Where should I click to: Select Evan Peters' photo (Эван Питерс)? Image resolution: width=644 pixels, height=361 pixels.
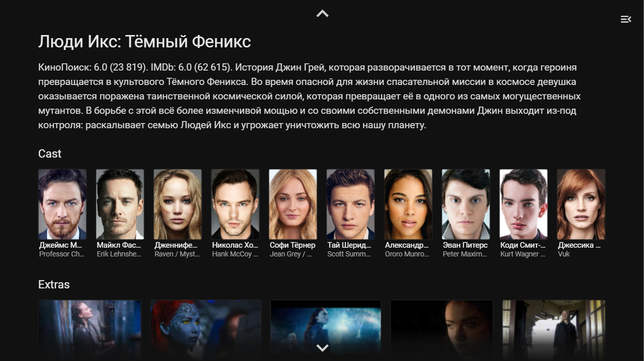tap(466, 204)
